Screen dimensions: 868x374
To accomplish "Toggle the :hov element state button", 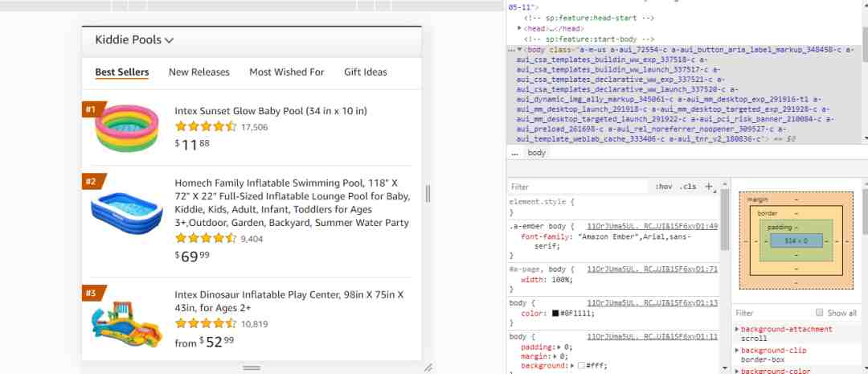I will pyautogui.click(x=663, y=187).
